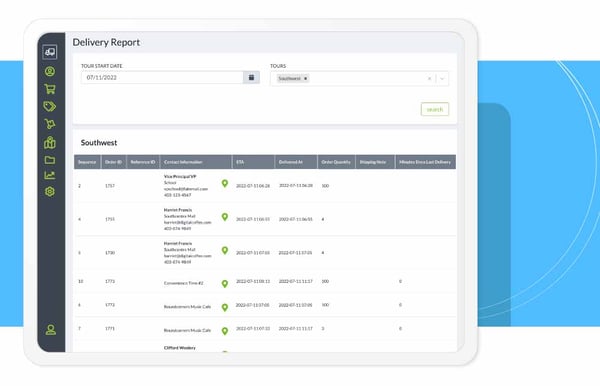The height and width of the screenshot is (386, 600).
Task: Clear all selections in the Tours field
Action: [x=429, y=78]
